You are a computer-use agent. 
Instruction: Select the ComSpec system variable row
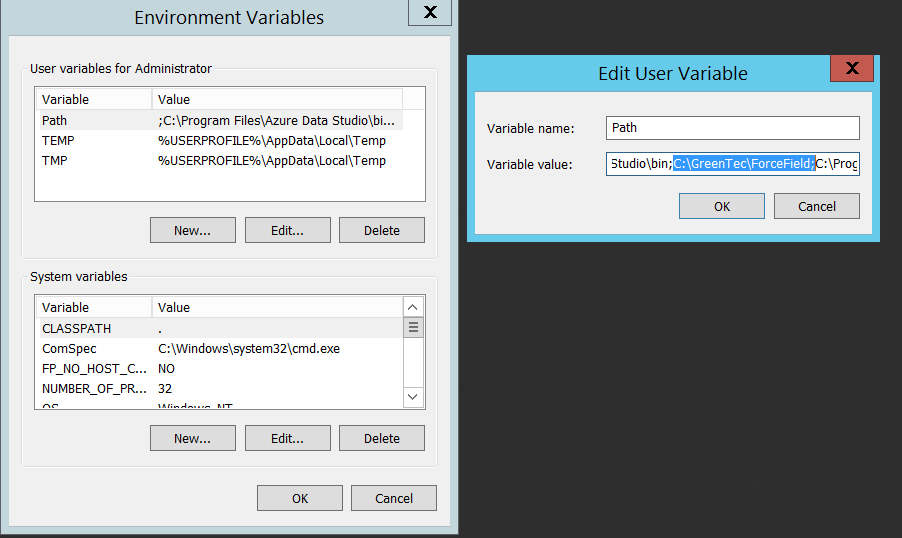click(x=218, y=348)
